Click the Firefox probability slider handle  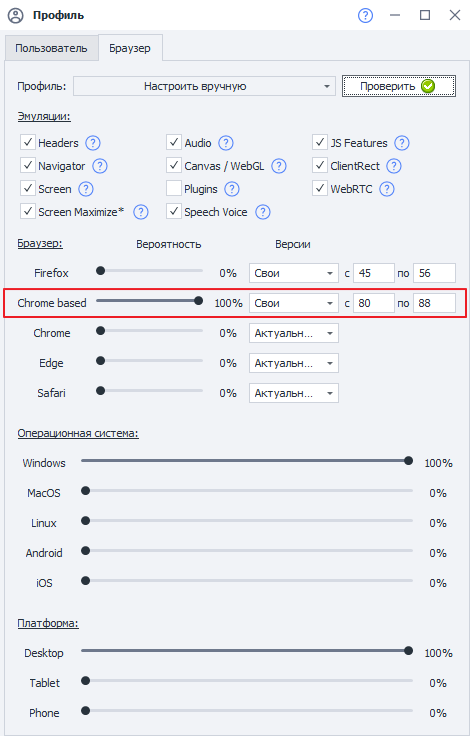100,271
